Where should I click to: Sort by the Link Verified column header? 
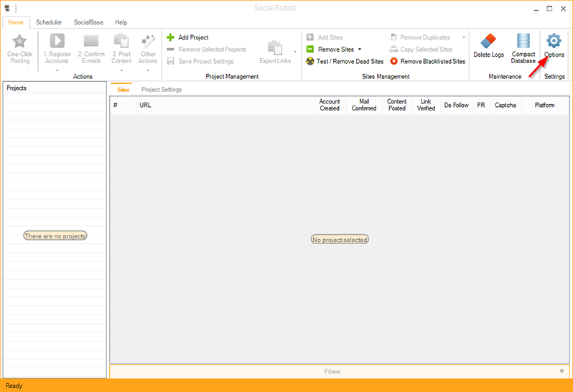426,106
